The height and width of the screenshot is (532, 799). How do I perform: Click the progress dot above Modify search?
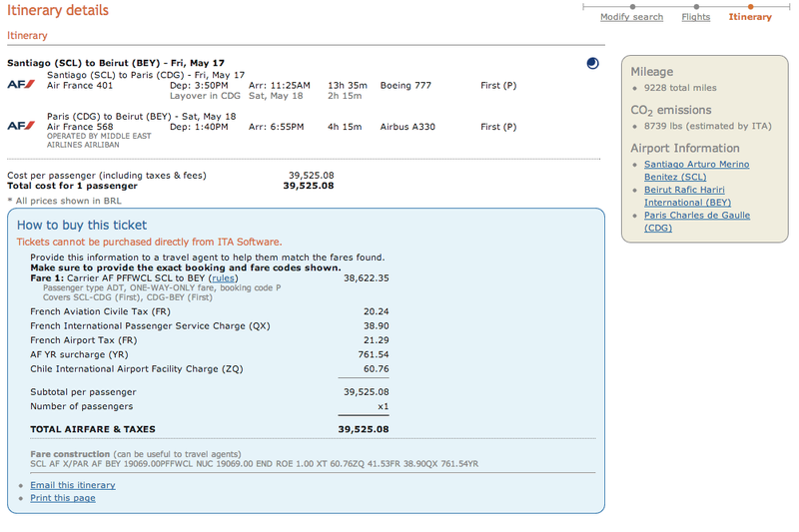(x=632, y=7)
